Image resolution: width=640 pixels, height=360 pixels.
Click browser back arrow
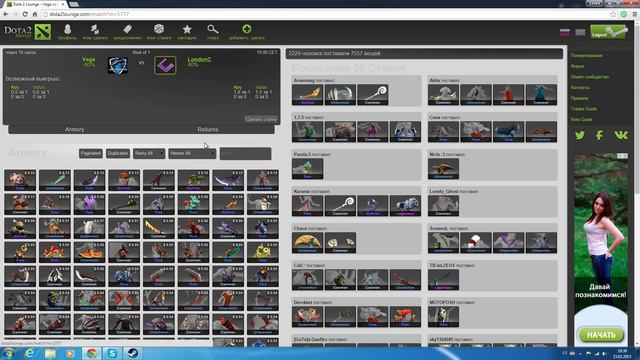[6, 14]
